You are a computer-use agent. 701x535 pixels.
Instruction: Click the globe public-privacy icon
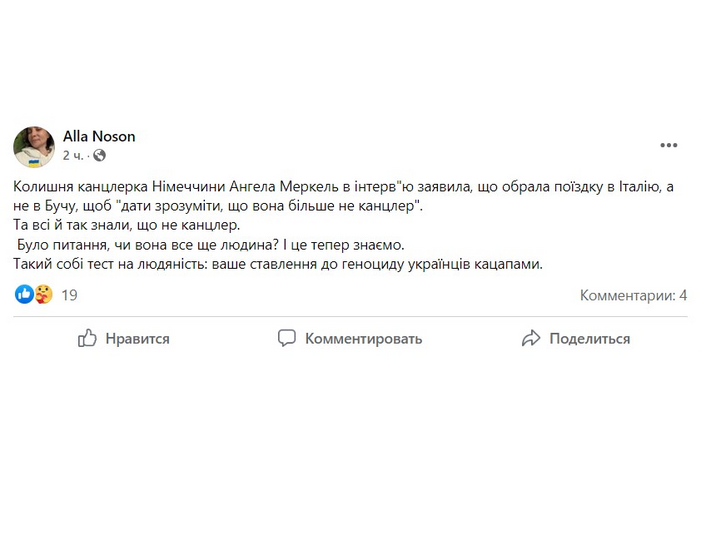click(x=99, y=156)
